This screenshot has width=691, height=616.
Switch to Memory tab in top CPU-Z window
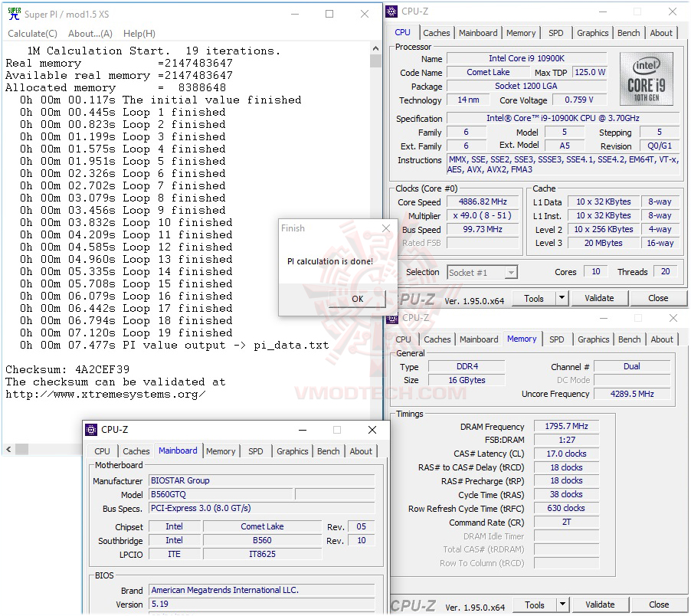(x=520, y=33)
